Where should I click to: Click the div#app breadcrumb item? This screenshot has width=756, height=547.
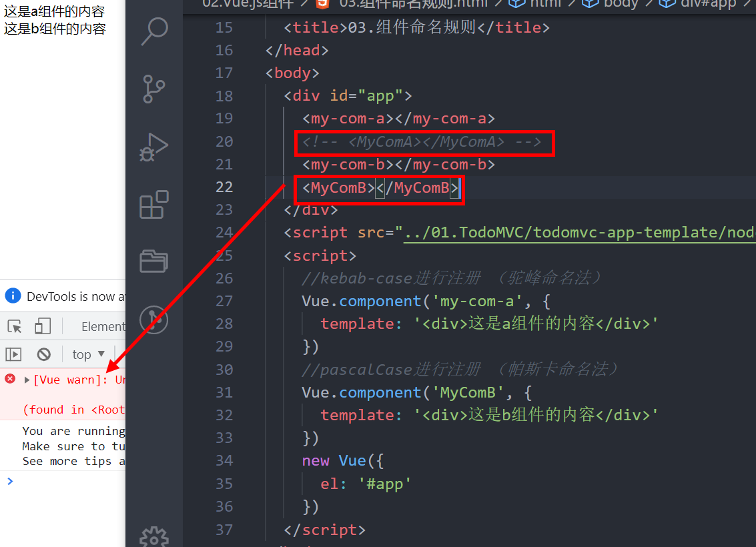click(709, 5)
